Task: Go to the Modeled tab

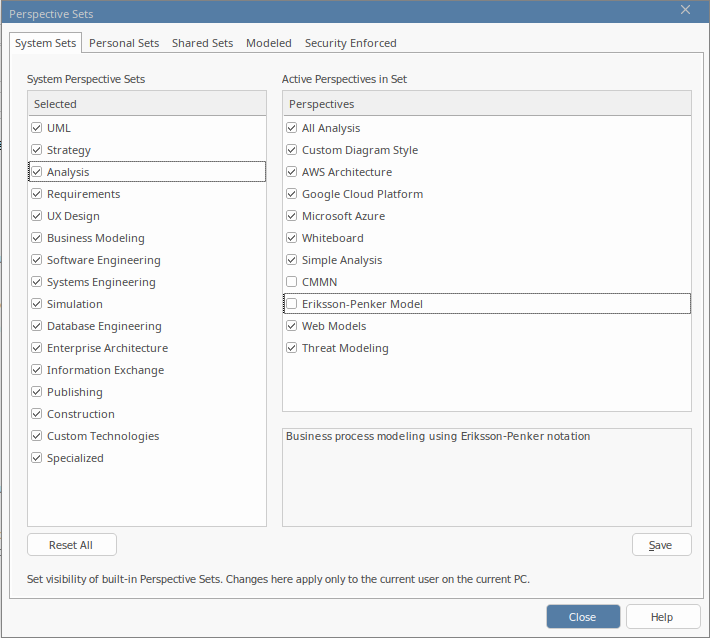Action: (269, 43)
